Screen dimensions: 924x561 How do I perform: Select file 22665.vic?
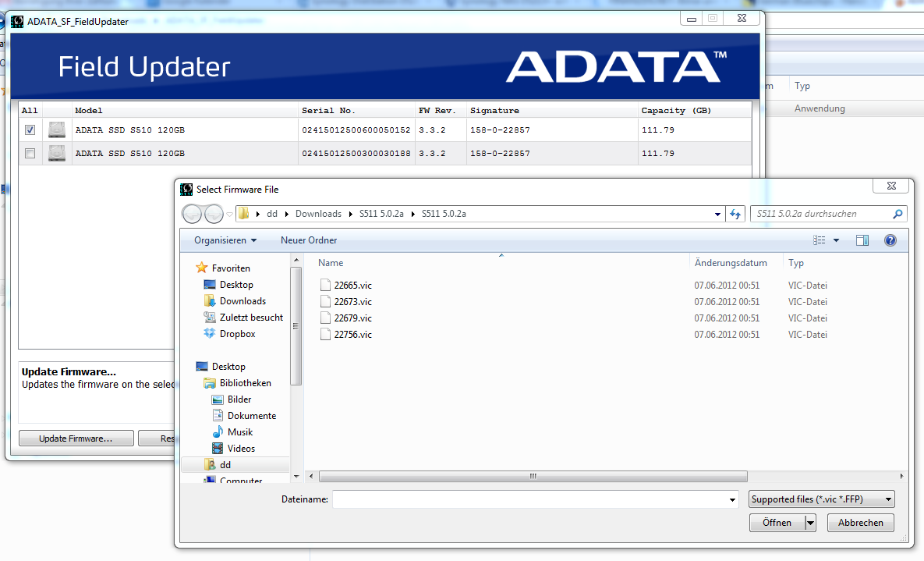(353, 285)
